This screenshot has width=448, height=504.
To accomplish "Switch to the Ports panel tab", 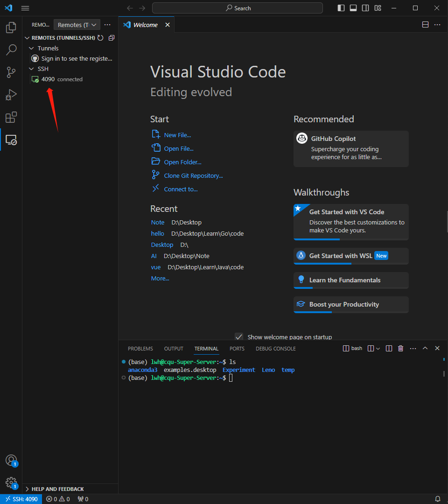I will (x=237, y=349).
